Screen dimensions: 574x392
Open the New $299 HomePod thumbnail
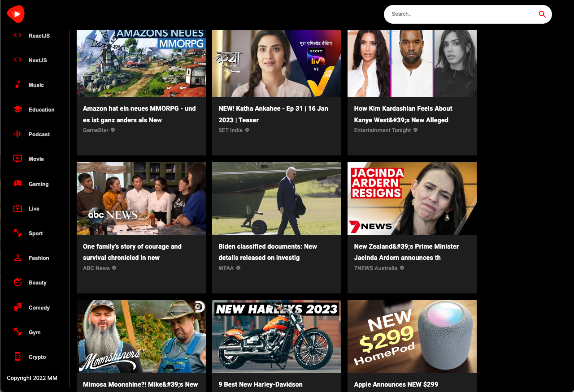(412, 336)
